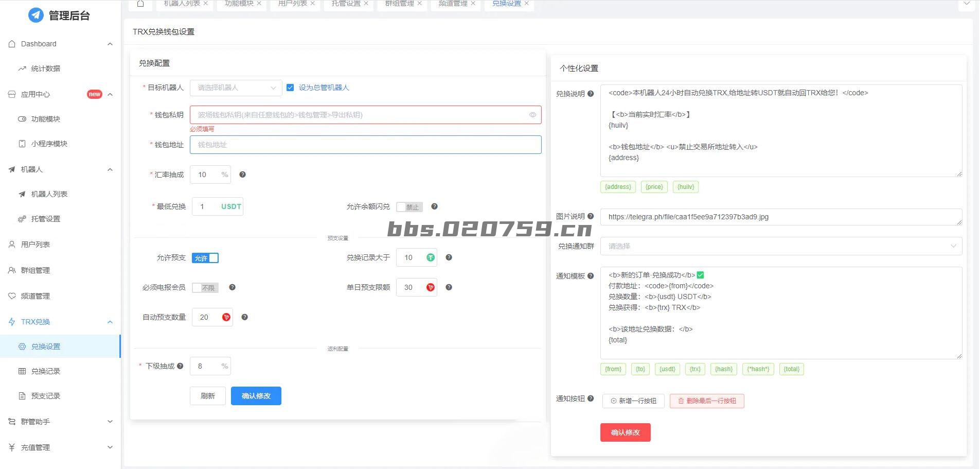Click help icon next to 单日预支限额
This screenshot has height=469, width=980.
click(x=449, y=287)
